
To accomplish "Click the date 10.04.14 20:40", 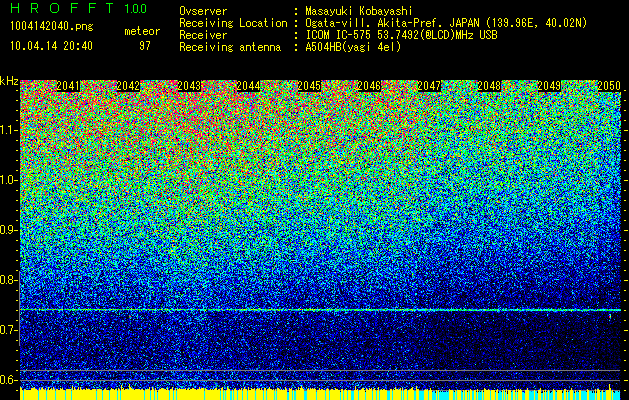I will (51, 46).
